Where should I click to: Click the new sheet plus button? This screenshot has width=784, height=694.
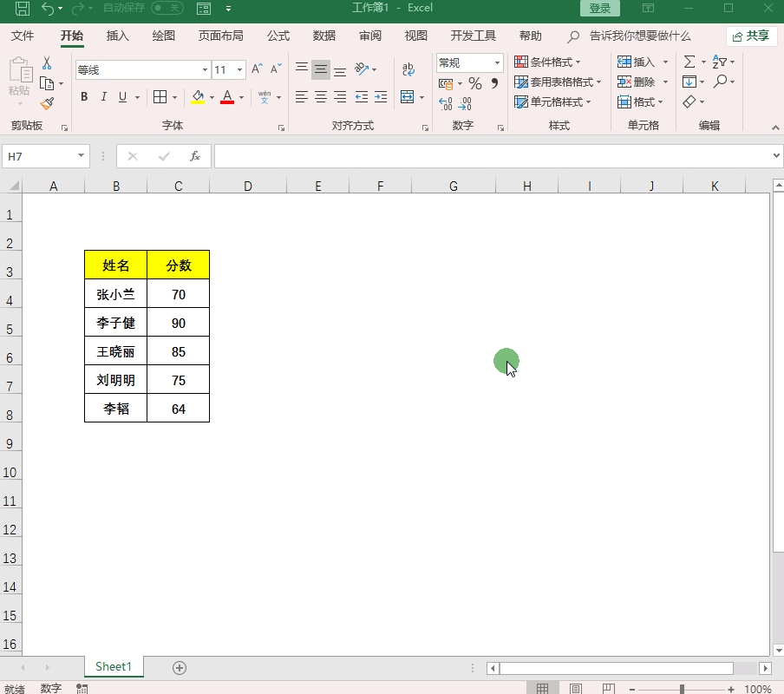[180, 667]
